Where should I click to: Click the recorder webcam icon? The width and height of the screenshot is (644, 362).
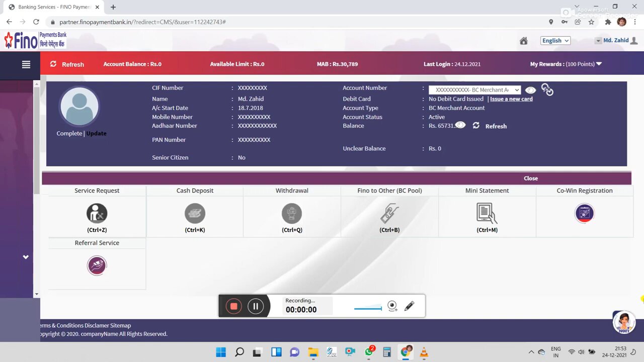click(392, 306)
